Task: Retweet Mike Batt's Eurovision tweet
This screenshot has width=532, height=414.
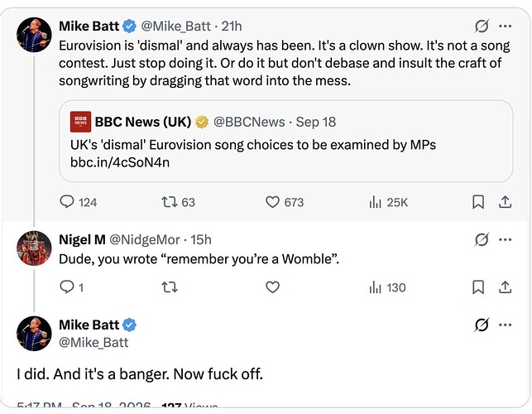Action: (178, 202)
